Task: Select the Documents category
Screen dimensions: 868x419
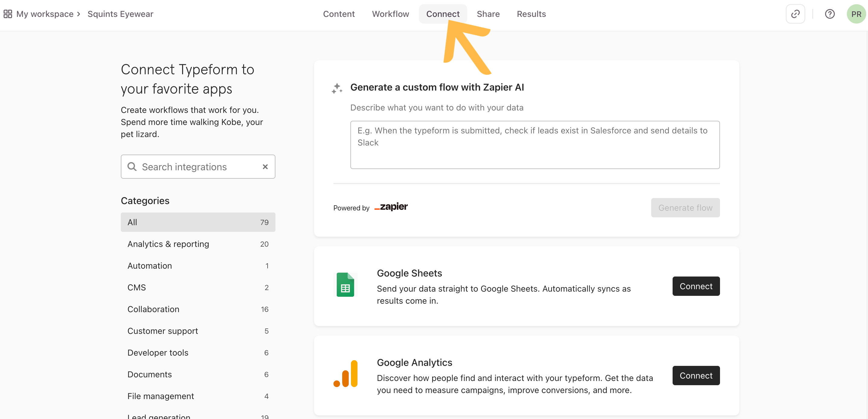Action: click(198, 374)
